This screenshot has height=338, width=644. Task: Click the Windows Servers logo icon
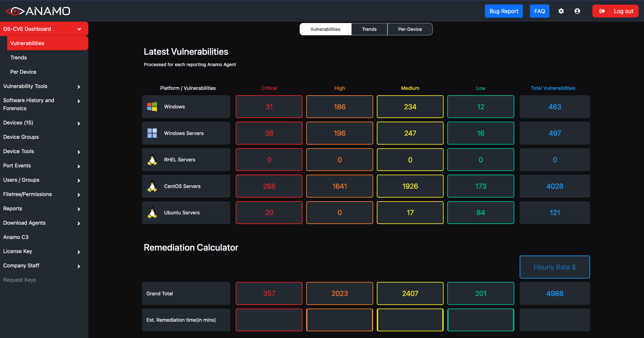click(x=152, y=133)
